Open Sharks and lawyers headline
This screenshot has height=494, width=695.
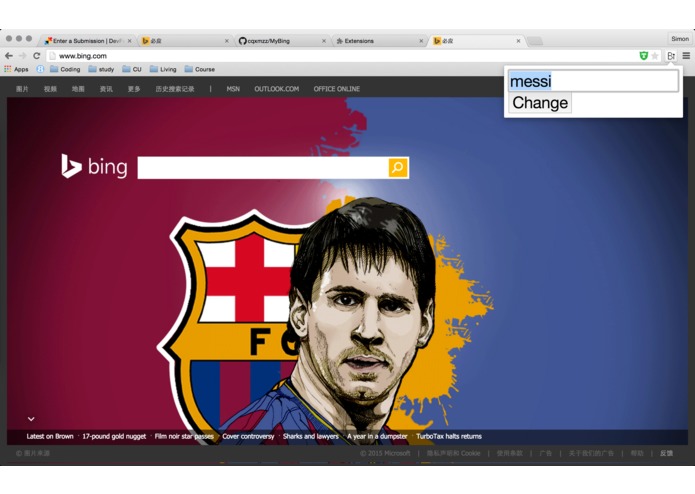[311, 436]
